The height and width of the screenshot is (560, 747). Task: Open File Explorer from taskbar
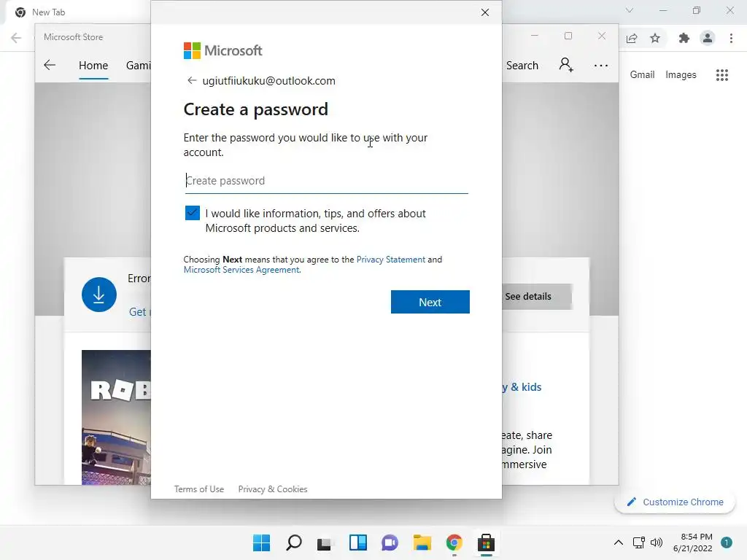422,542
